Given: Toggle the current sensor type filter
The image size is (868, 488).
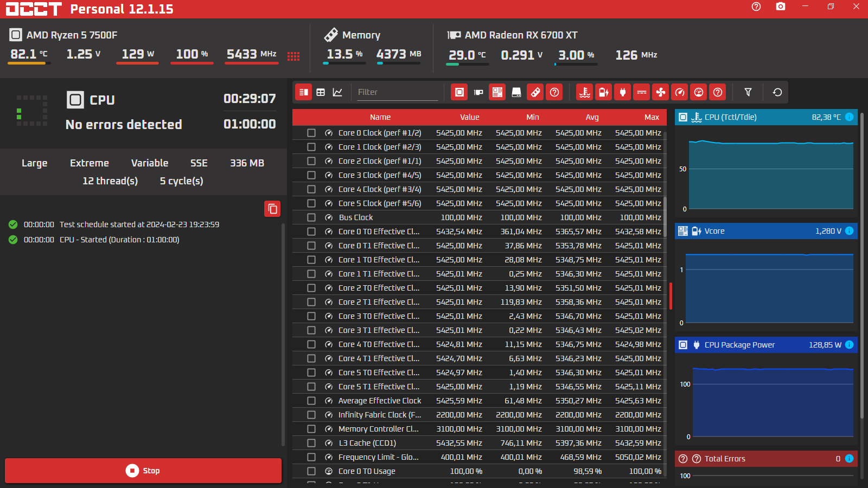Looking at the screenshot, I should (642, 92).
